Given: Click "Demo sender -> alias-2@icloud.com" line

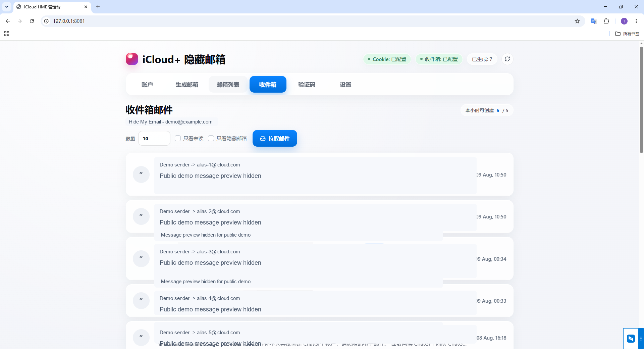Looking at the screenshot, I should click(x=200, y=211).
